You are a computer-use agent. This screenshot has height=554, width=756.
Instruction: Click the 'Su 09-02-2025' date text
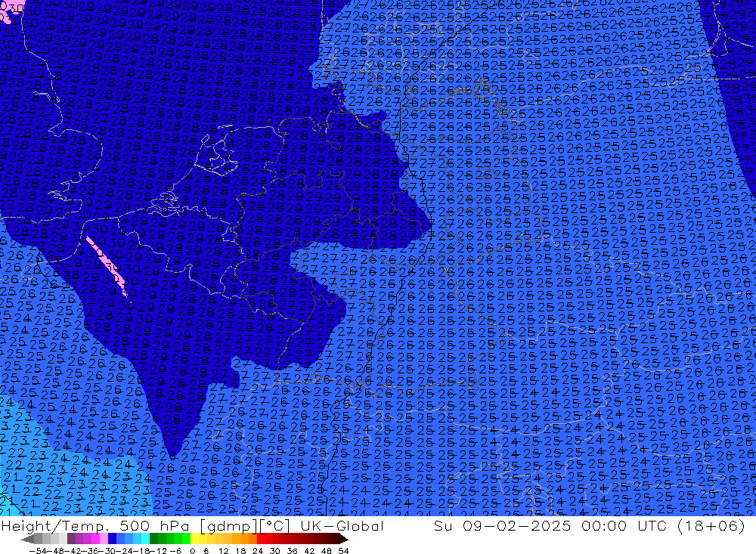click(x=502, y=525)
